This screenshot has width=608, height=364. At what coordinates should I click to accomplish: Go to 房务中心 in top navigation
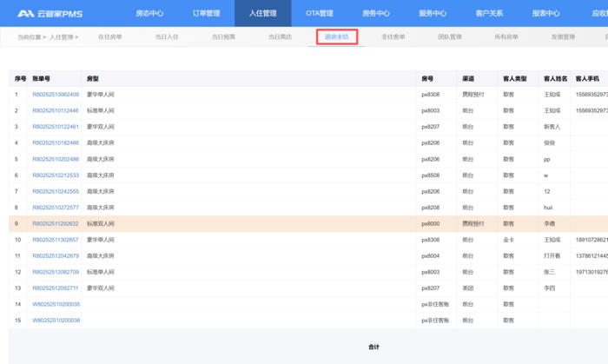tap(376, 13)
